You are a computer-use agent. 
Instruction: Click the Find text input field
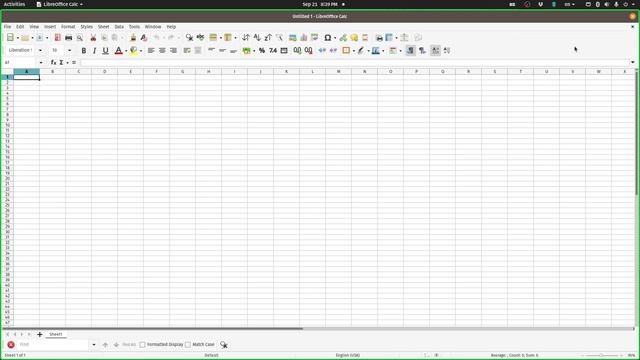(53, 345)
